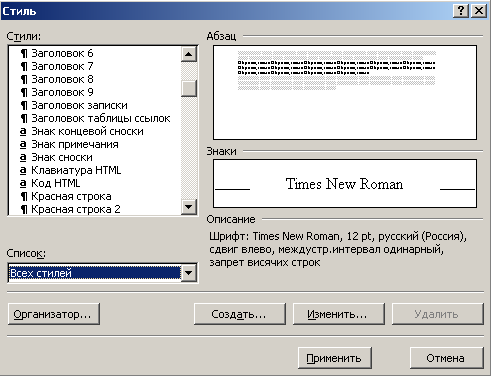491x376 pixels.
Task: Click the Абзац paragraph preview box
Action: [345, 92]
